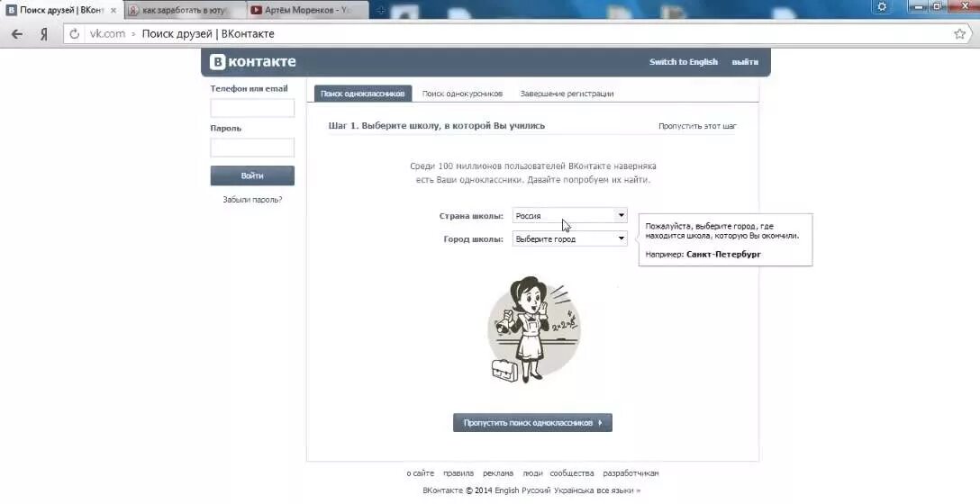Go back with browser back arrow
This screenshot has width=980, height=504.
tap(17, 34)
